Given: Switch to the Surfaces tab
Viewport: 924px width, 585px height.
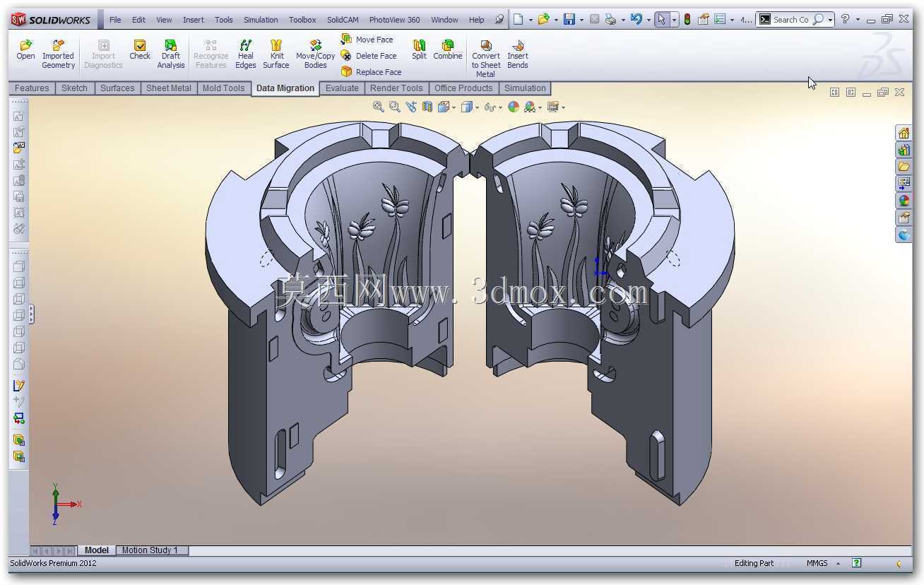Looking at the screenshot, I should coord(117,88).
